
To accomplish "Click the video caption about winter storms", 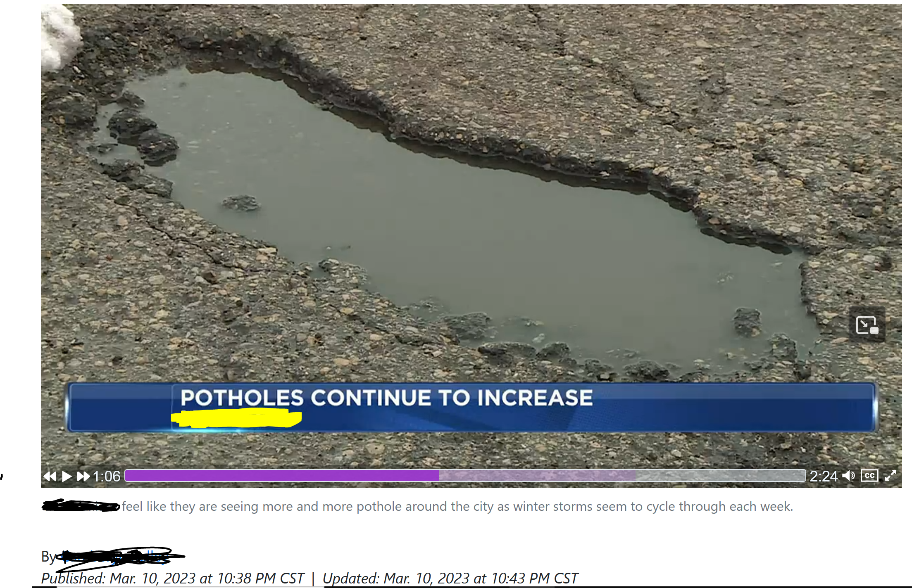I will 457,506.
